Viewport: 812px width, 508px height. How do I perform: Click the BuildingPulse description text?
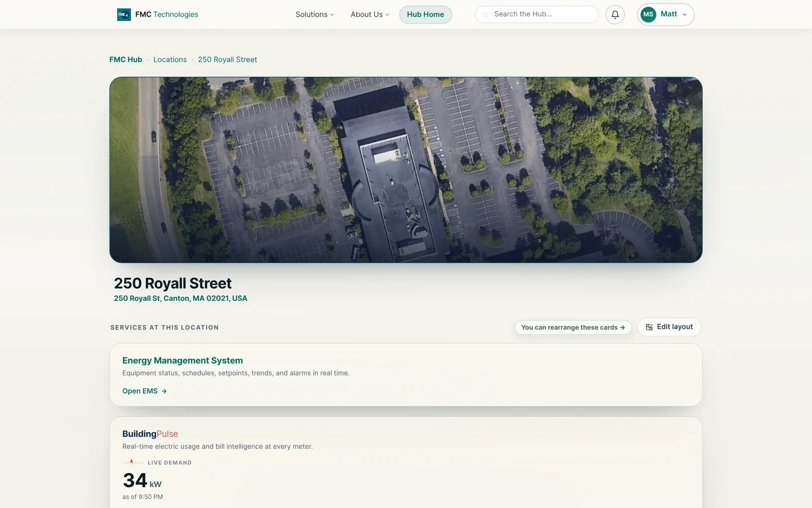pos(218,447)
